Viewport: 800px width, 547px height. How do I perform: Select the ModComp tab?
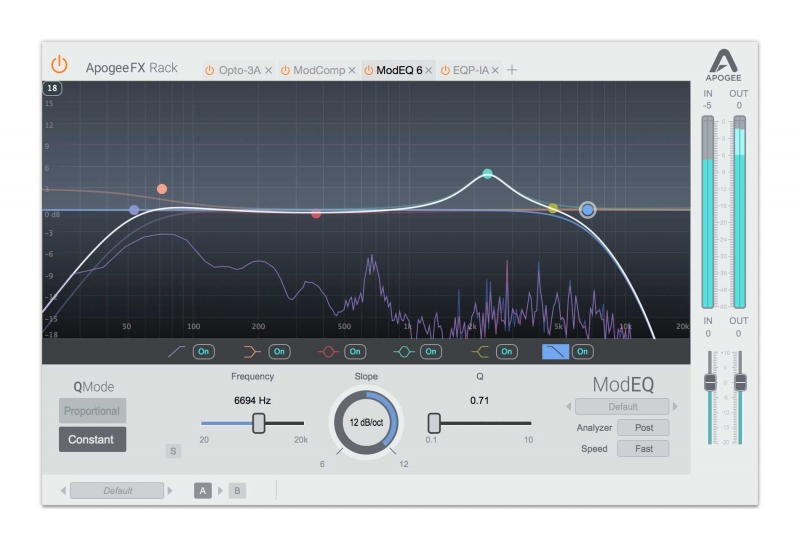pos(319,70)
